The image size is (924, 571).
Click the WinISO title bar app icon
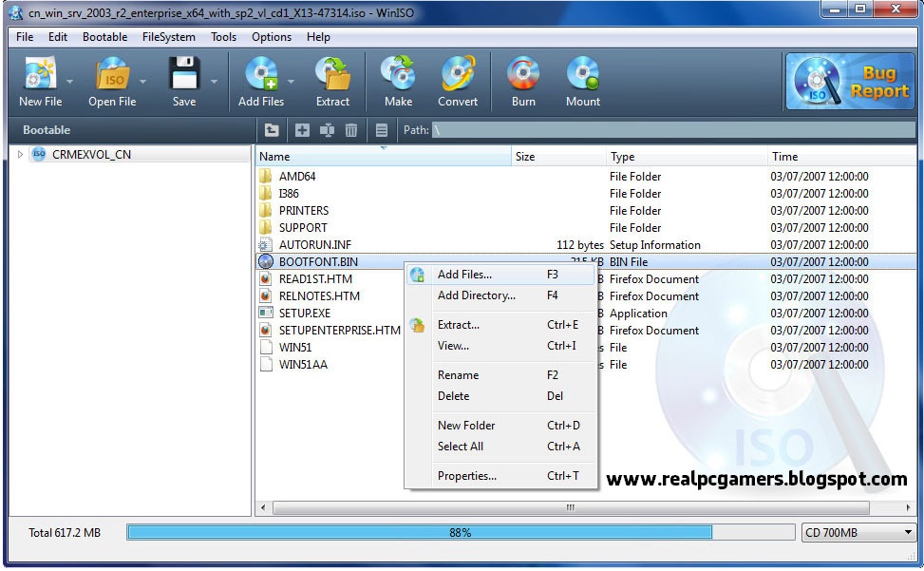pyautogui.click(x=15, y=12)
